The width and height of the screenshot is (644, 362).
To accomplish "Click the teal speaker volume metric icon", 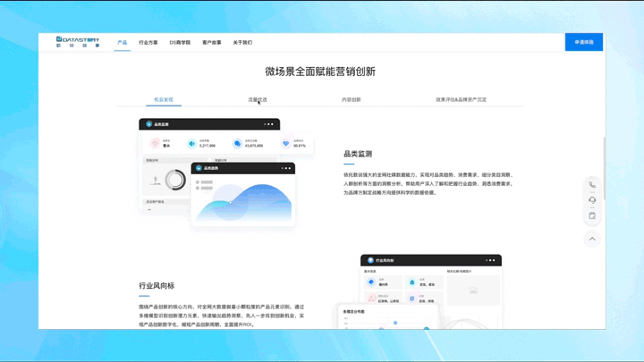I will tap(191, 143).
